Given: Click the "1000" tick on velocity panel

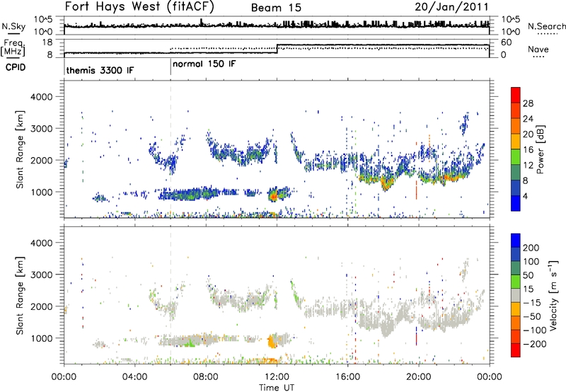Looking at the screenshot, I should click(41, 338).
